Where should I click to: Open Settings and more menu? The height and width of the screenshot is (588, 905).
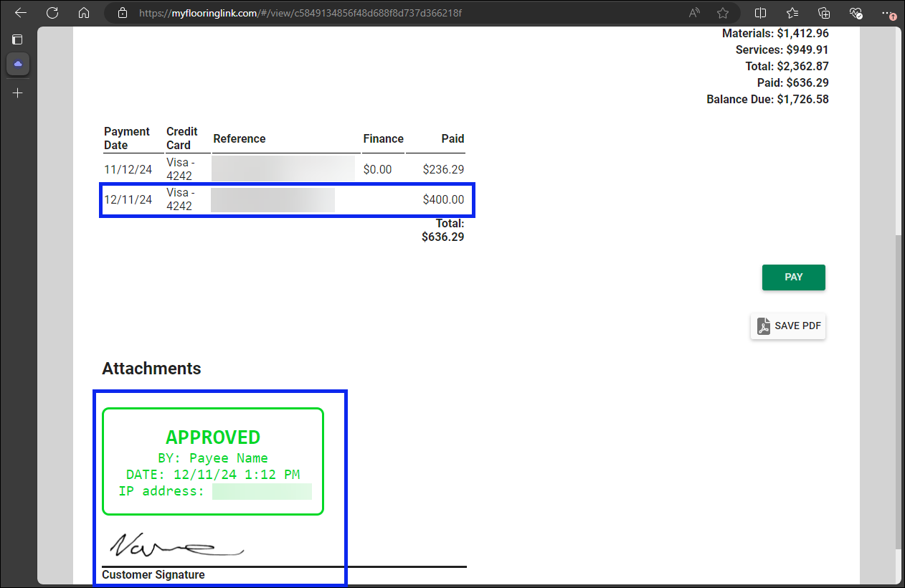pos(889,13)
